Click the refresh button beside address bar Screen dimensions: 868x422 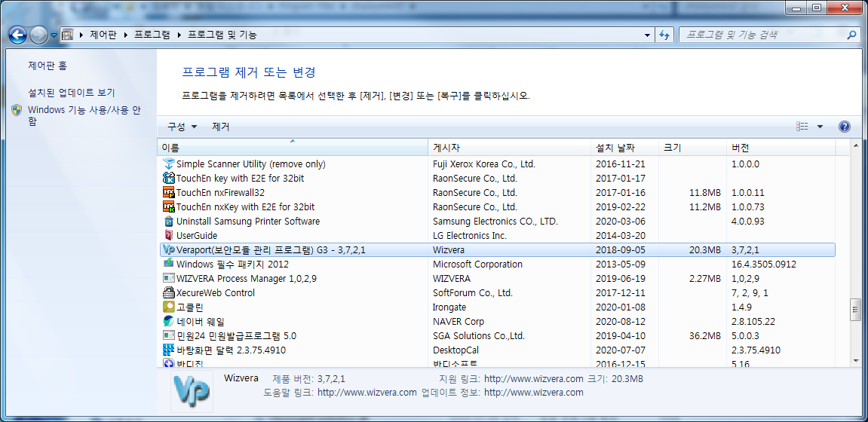coord(664,35)
